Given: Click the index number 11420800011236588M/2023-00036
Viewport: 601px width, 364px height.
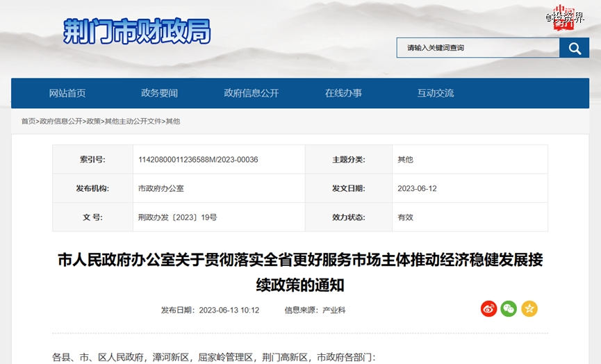Looking at the screenshot, I should [198, 160].
